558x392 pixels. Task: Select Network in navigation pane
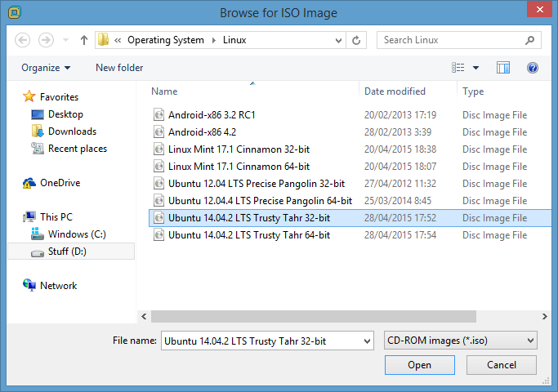(x=58, y=286)
